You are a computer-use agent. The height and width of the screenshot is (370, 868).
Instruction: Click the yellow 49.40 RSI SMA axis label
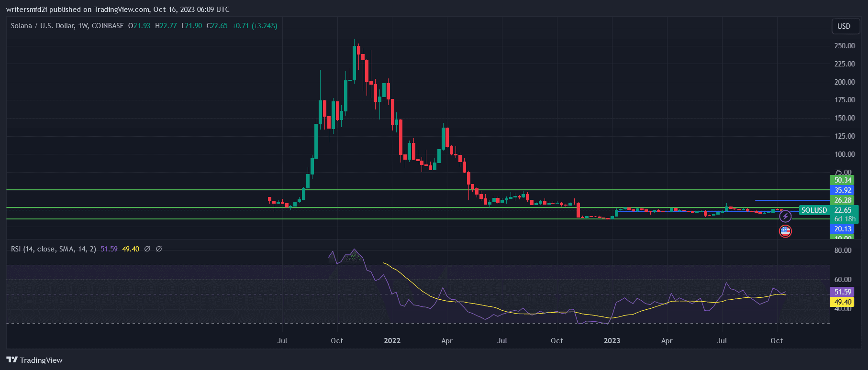tap(842, 302)
